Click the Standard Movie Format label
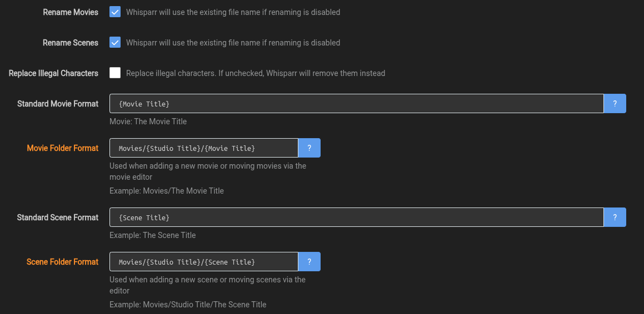The height and width of the screenshot is (314, 644). click(58, 104)
